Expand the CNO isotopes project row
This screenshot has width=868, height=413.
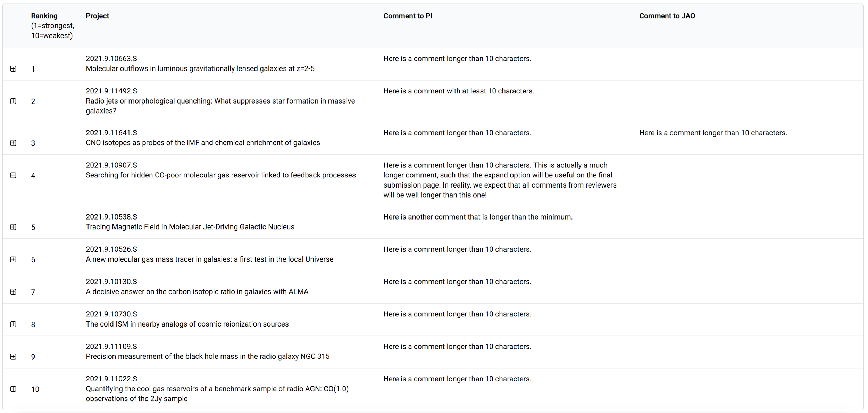(13, 143)
